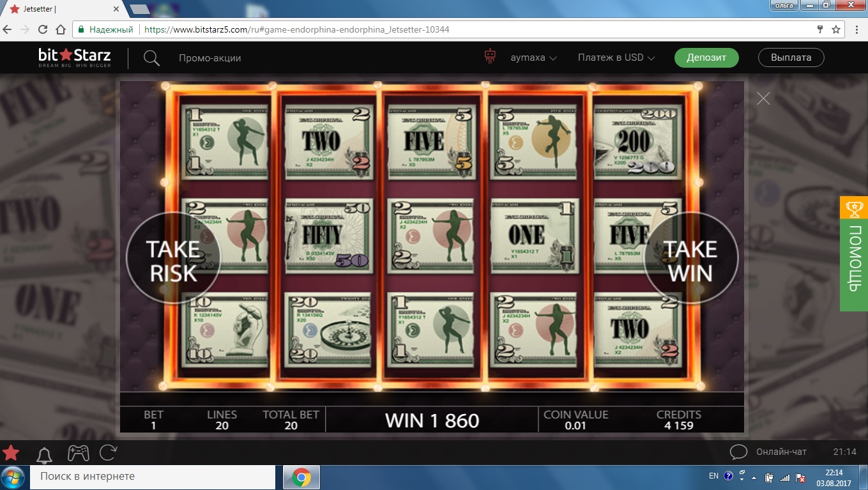Click the ONE banknote symbol on reel four
868x490 pixels.
[535, 235]
